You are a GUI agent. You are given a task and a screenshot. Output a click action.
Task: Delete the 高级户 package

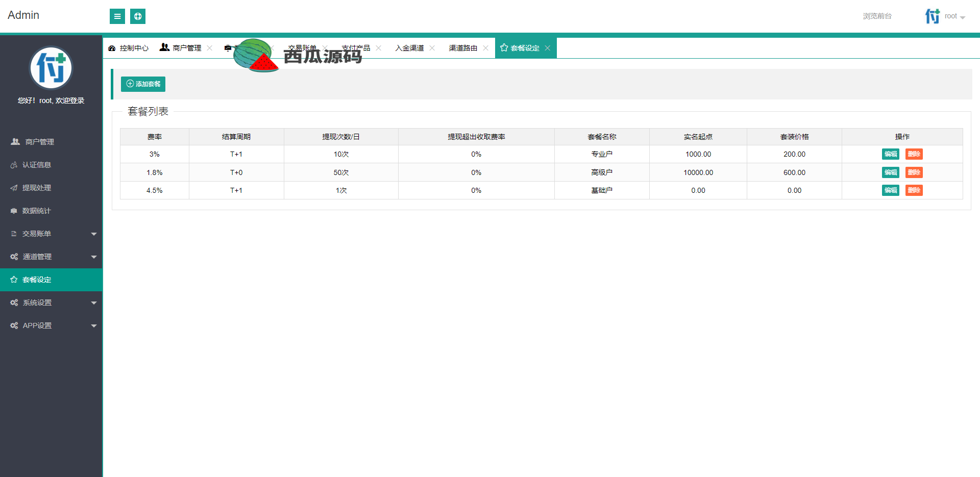914,172
